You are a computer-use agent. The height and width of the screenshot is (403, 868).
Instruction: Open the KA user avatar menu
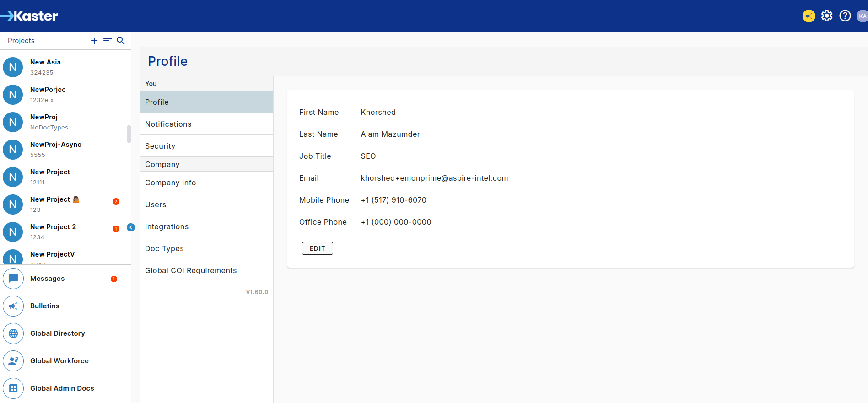click(x=862, y=16)
